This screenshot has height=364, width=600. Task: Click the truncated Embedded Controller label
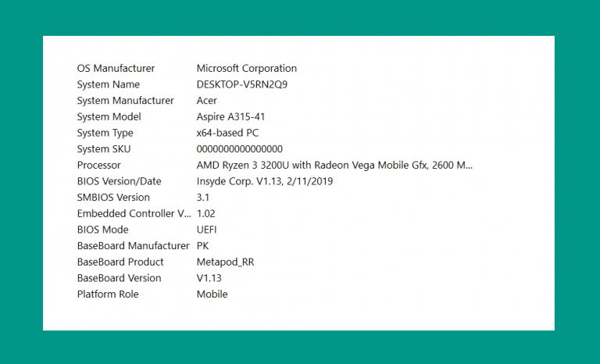click(134, 213)
